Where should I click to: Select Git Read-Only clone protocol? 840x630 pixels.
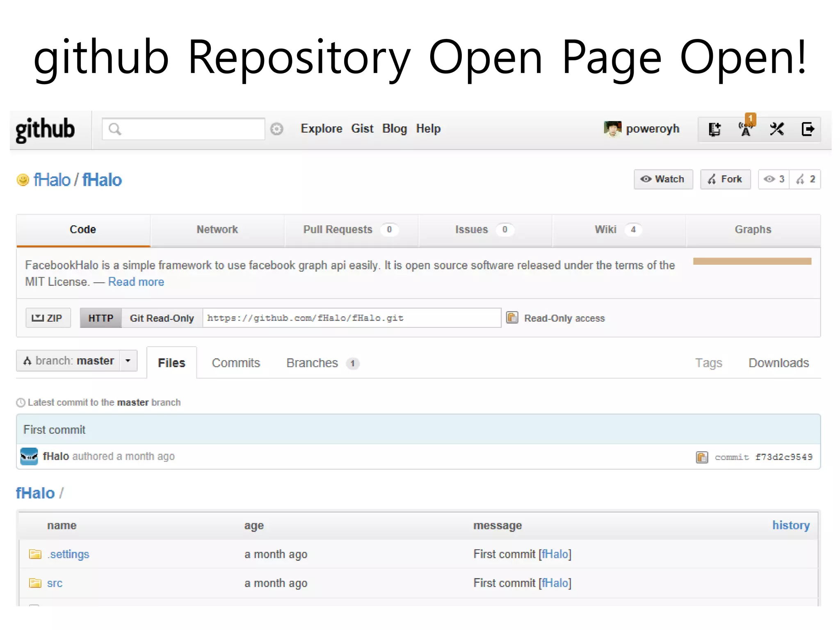162,318
